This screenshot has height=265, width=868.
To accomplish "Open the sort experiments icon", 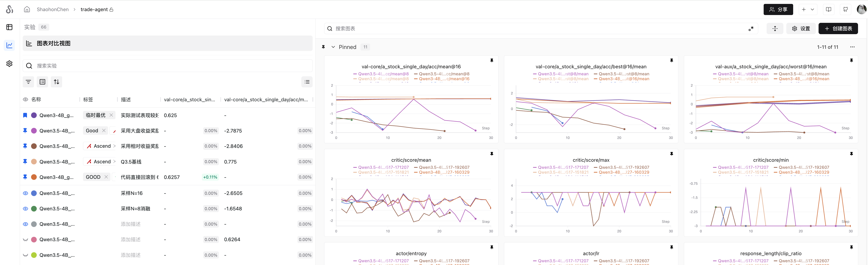I will [57, 82].
